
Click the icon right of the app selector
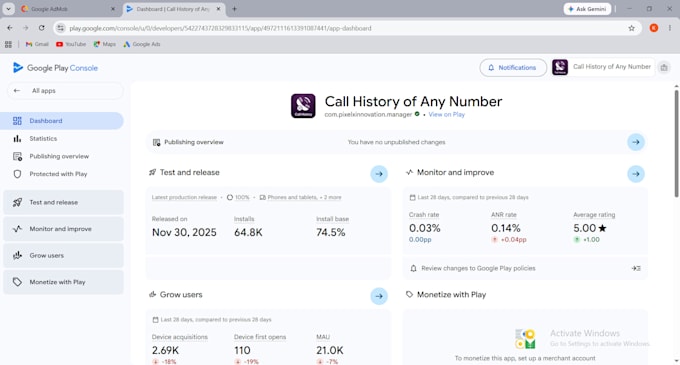pyautogui.click(x=664, y=68)
